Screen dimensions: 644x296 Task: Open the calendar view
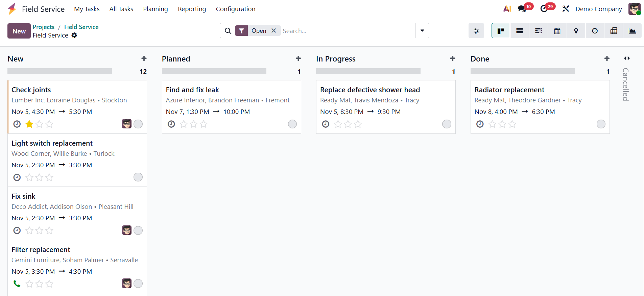point(557,31)
